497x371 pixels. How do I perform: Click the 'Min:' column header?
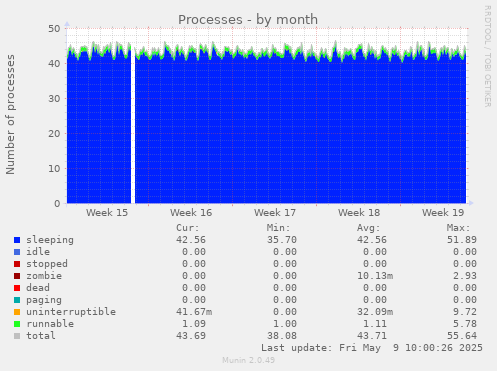click(278, 228)
